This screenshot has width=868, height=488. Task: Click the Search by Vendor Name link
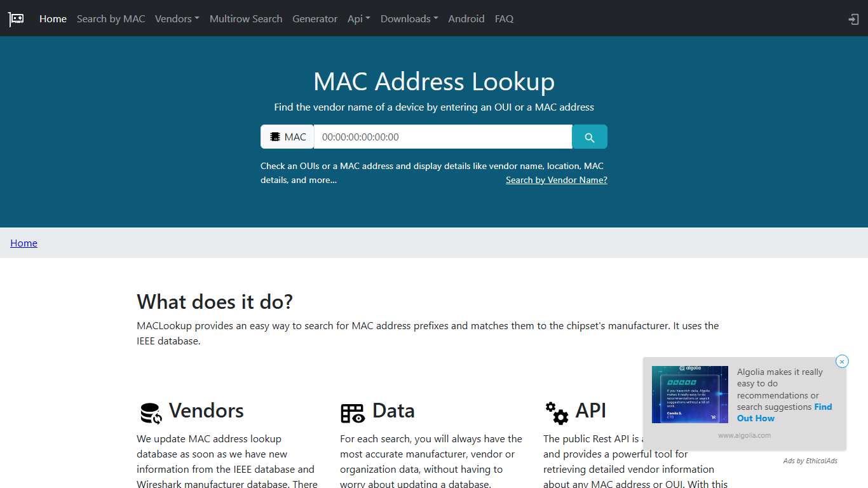tap(557, 180)
